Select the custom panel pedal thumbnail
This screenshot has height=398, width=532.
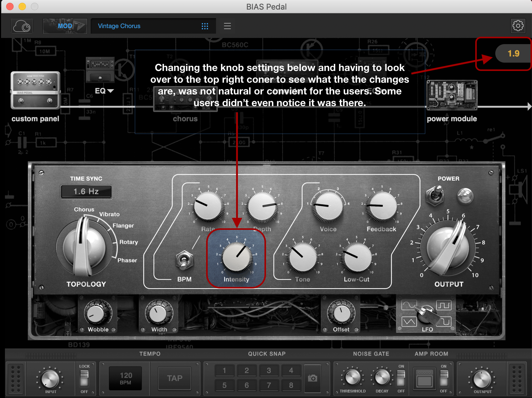(35, 90)
